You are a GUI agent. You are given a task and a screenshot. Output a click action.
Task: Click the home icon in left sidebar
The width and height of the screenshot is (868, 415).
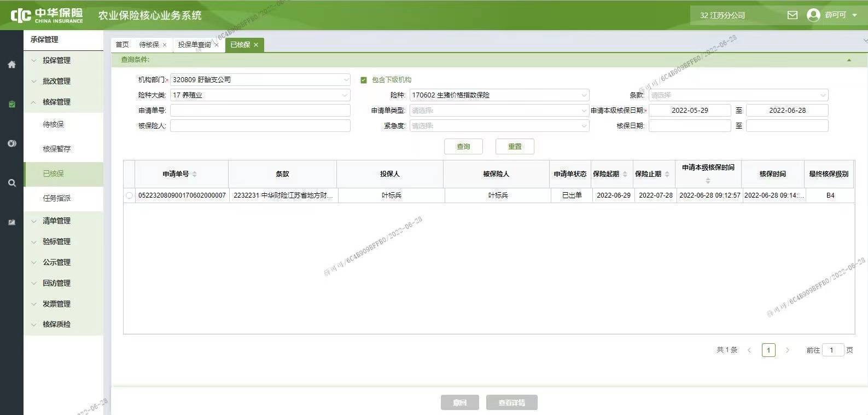(11, 65)
